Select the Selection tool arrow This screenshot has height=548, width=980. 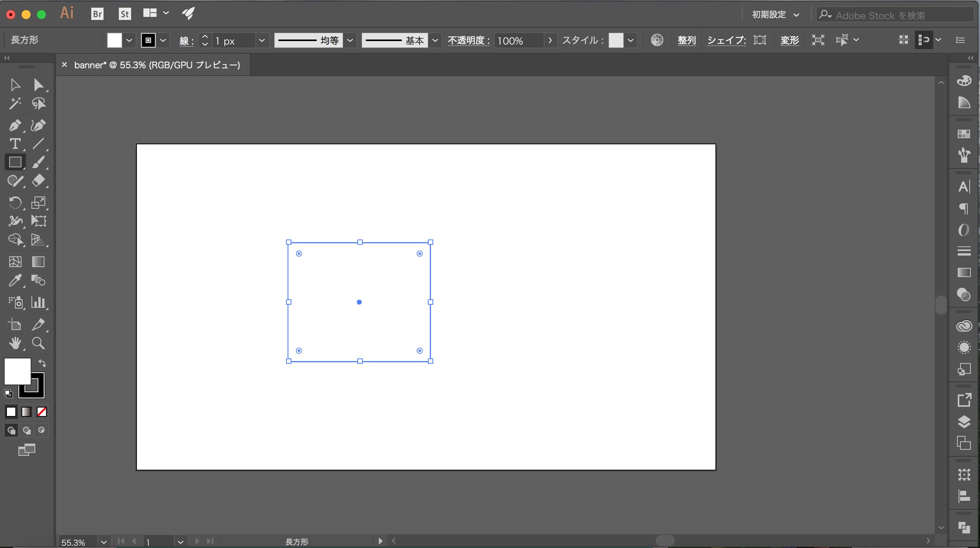coord(15,85)
